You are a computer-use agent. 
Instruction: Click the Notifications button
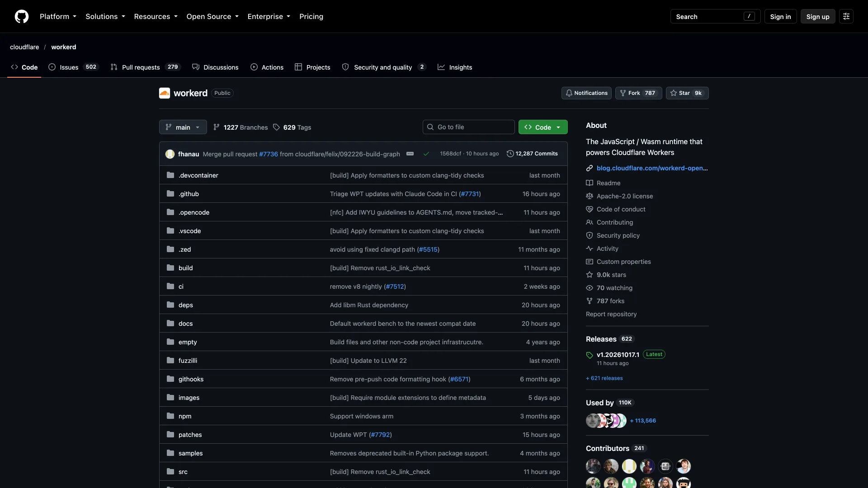(x=586, y=93)
